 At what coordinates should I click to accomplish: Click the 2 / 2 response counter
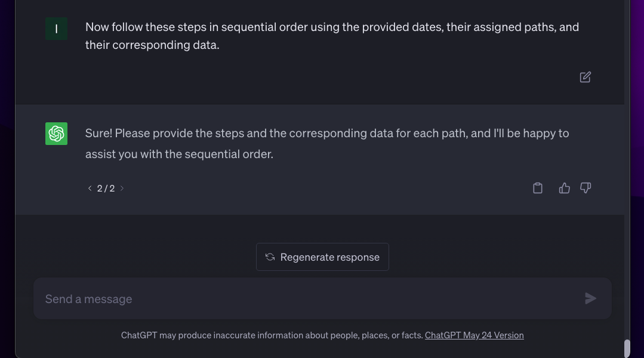[106, 188]
